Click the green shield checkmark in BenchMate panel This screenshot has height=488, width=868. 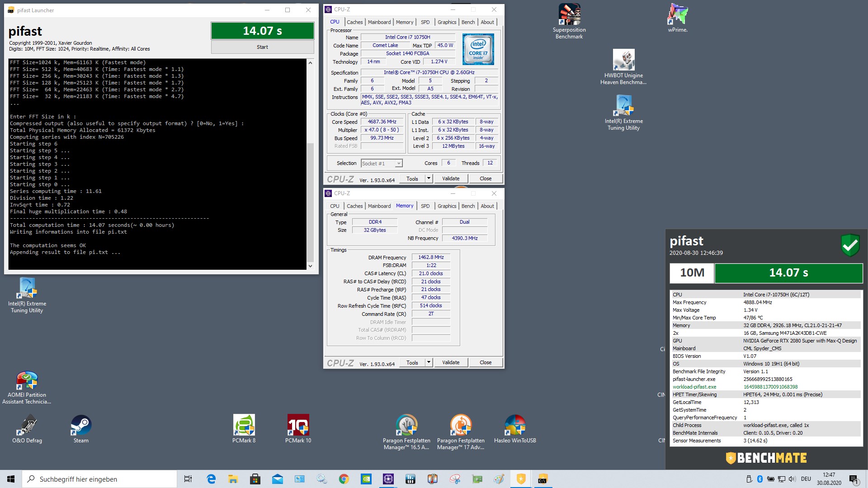(850, 245)
